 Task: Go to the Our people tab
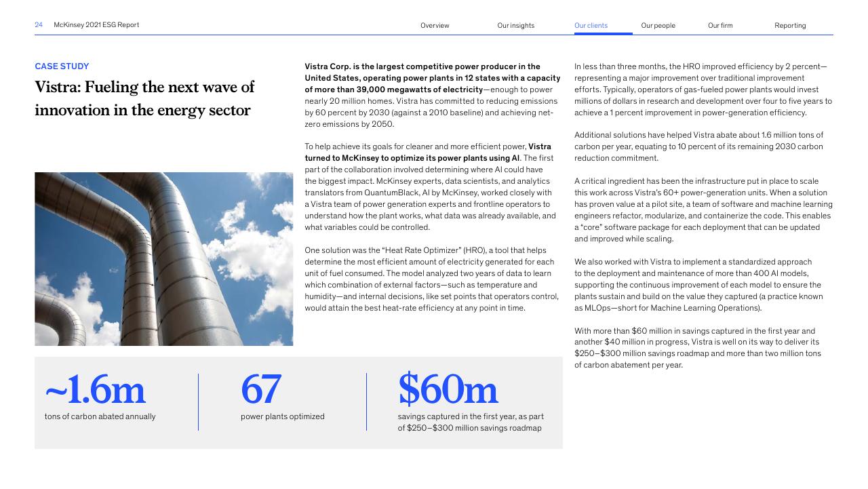tap(658, 26)
